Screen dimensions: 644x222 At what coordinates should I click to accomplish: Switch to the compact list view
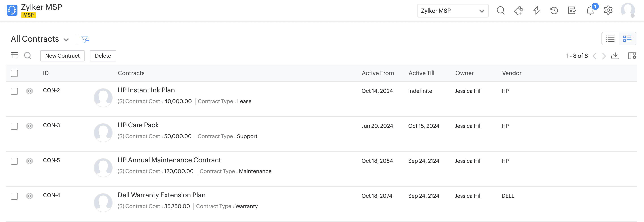pyautogui.click(x=610, y=39)
